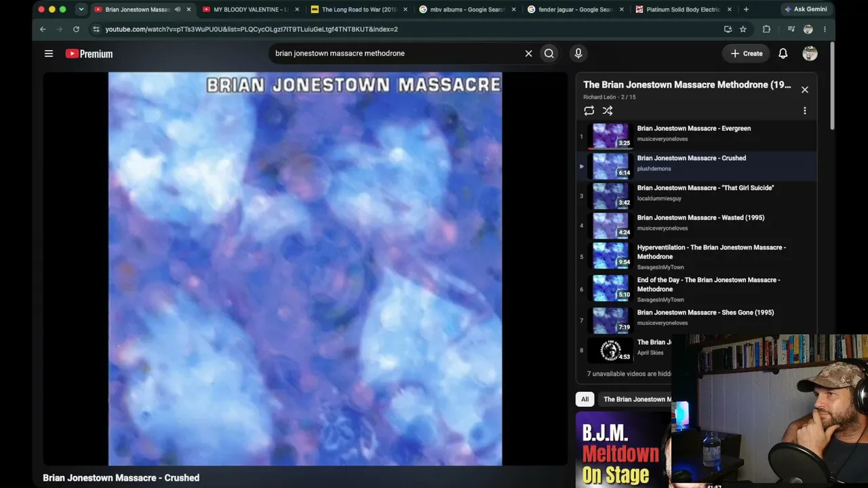Open the Chrome extensions puzzle icon
The height and width of the screenshot is (488, 868).
click(766, 29)
